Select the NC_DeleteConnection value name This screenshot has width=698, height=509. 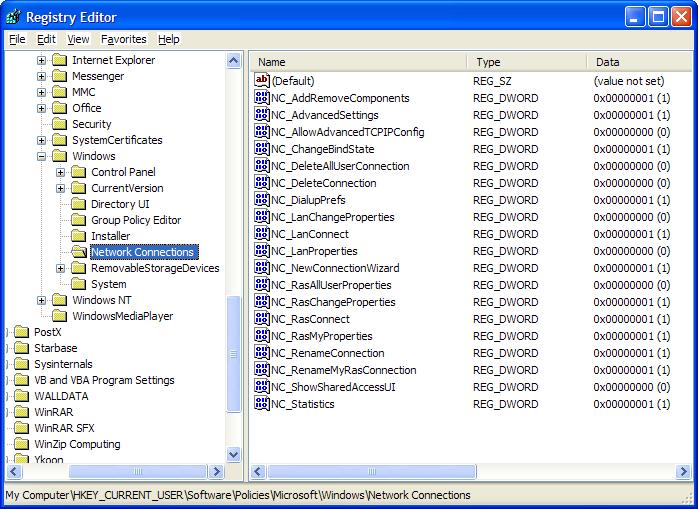click(324, 183)
